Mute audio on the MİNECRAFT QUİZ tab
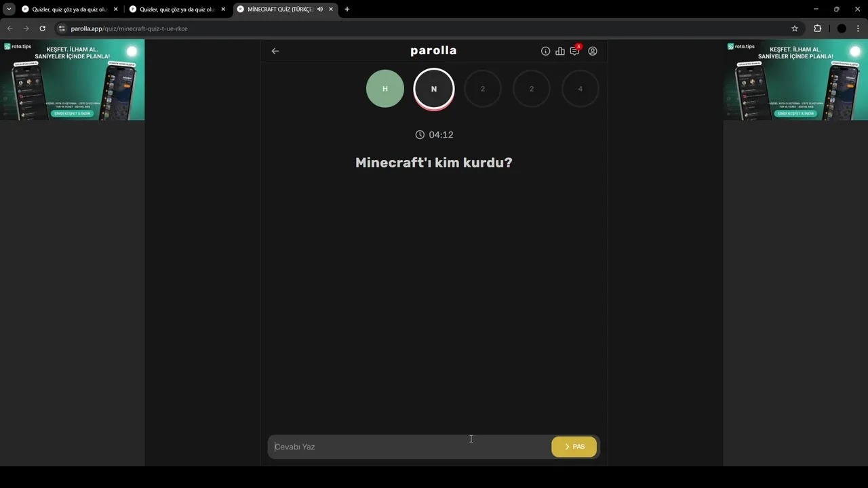 coord(320,9)
